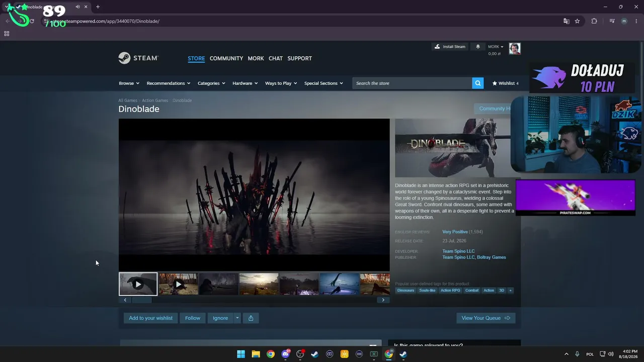Go to the COMMUNITY tab

(226, 58)
